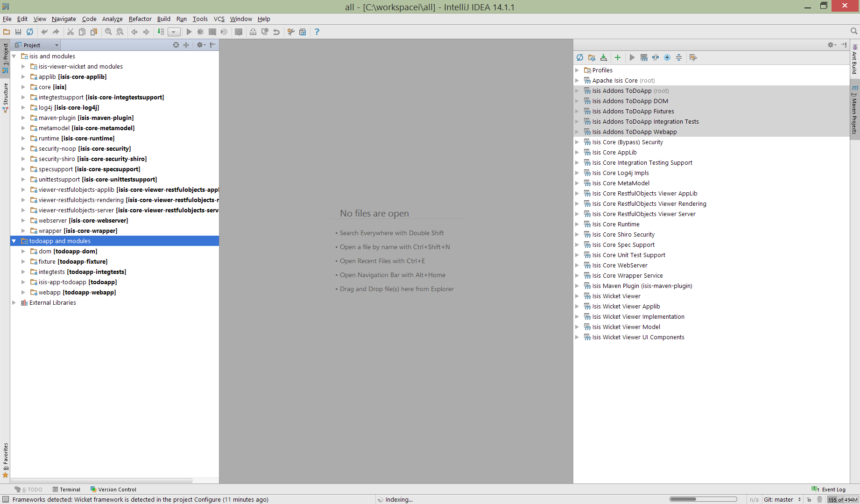Open Project Structure from main toolbar

(303, 32)
